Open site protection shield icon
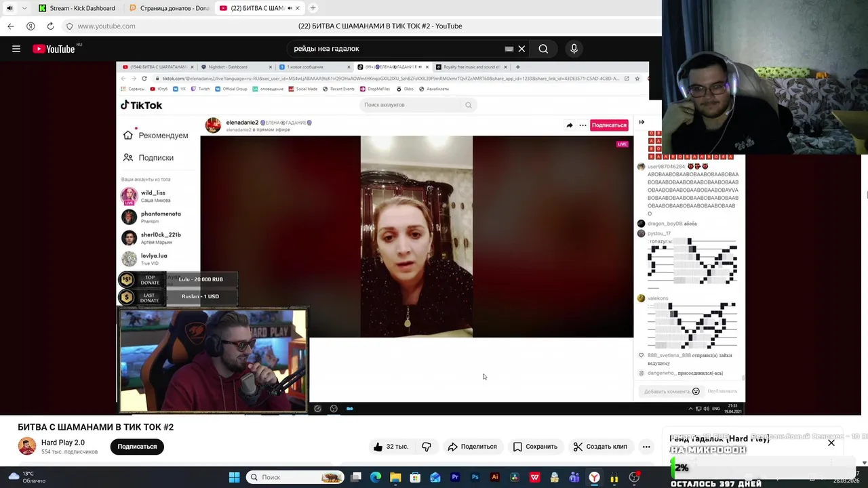 [x=69, y=26]
